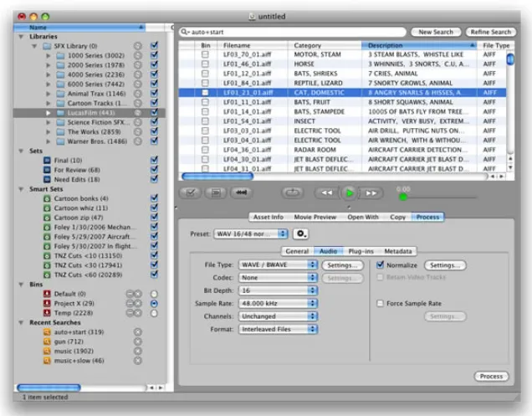Viewport: 532px width, 416px height.
Task: Click the Refine Search button
Action: [x=491, y=32]
